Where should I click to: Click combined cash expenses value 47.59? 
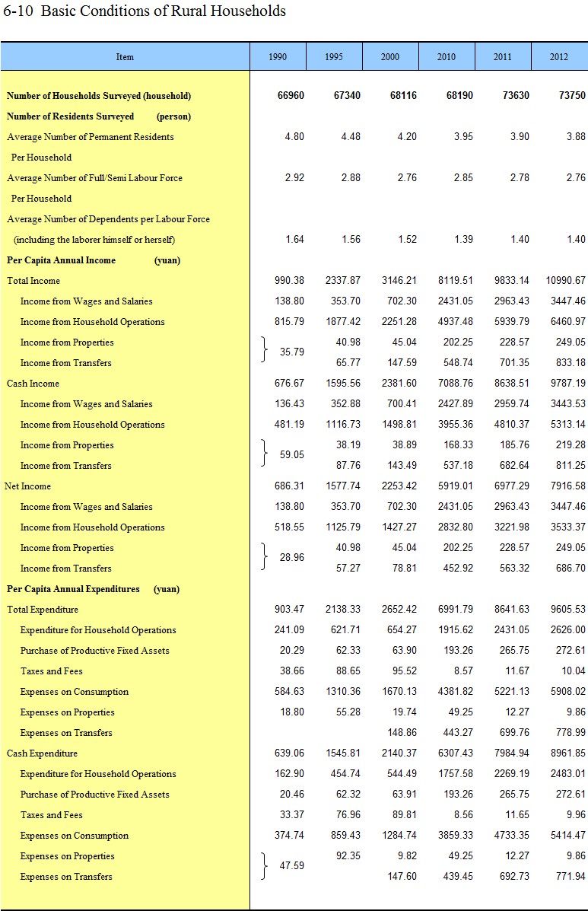(292, 865)
